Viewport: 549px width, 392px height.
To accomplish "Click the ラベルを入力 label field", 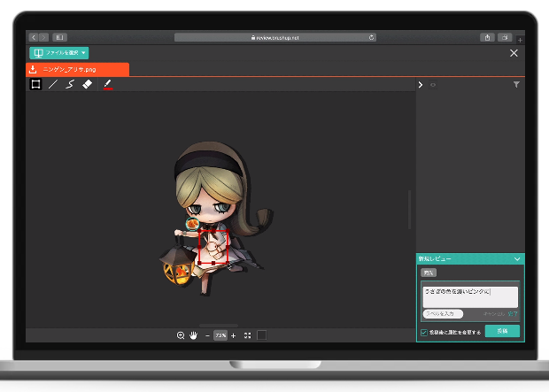I will click(x=443, y=313).
